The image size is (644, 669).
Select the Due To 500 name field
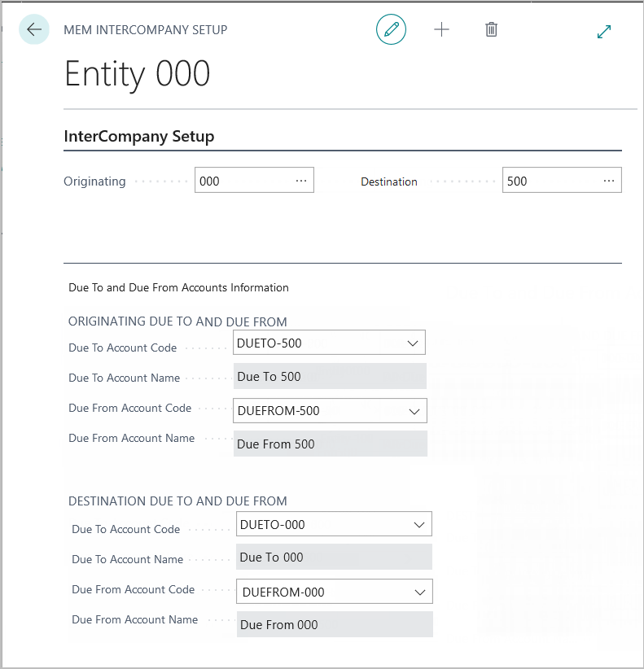(x=329, y=376)
